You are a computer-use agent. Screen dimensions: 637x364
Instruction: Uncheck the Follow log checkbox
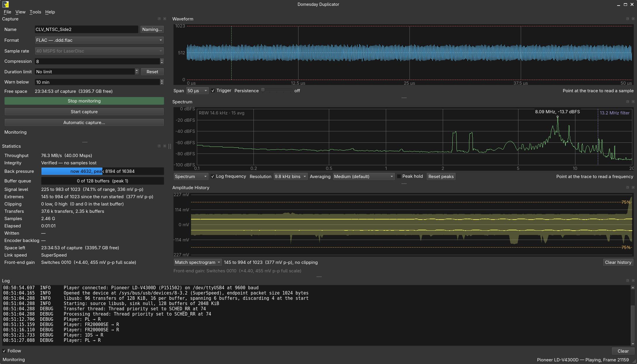[4, 351]
